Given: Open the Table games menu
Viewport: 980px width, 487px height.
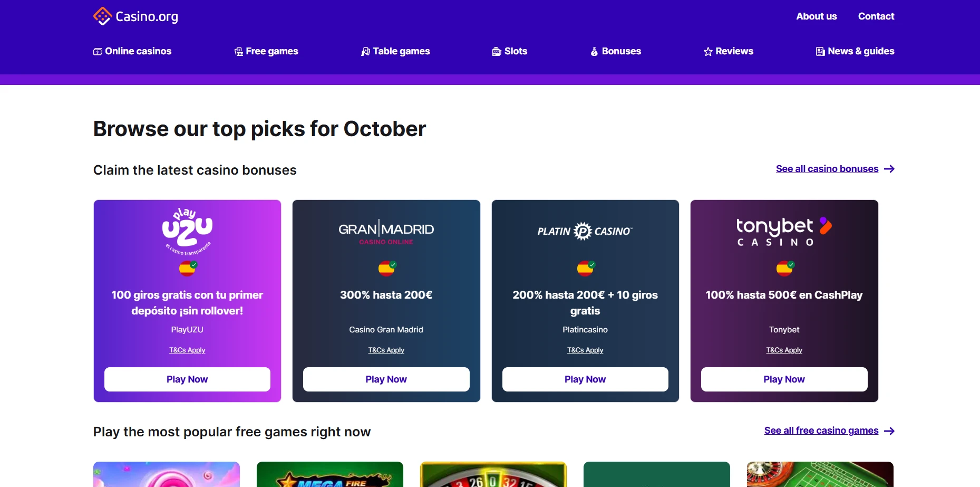Looking at the screenshot, I should point(395,51).
